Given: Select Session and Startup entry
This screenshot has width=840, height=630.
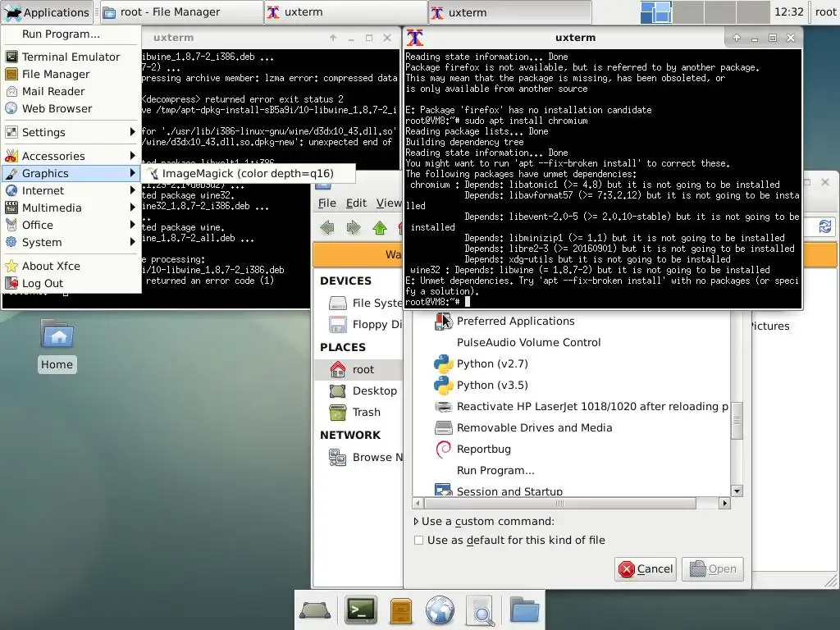Looking at the screenshot, I should coord(571,491).
